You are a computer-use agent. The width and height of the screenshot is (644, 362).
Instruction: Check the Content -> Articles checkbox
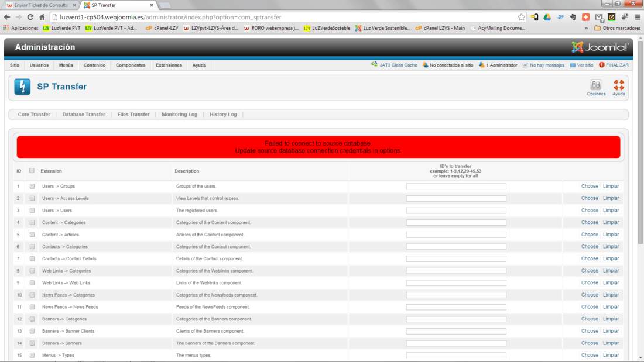tap(32, 235)
